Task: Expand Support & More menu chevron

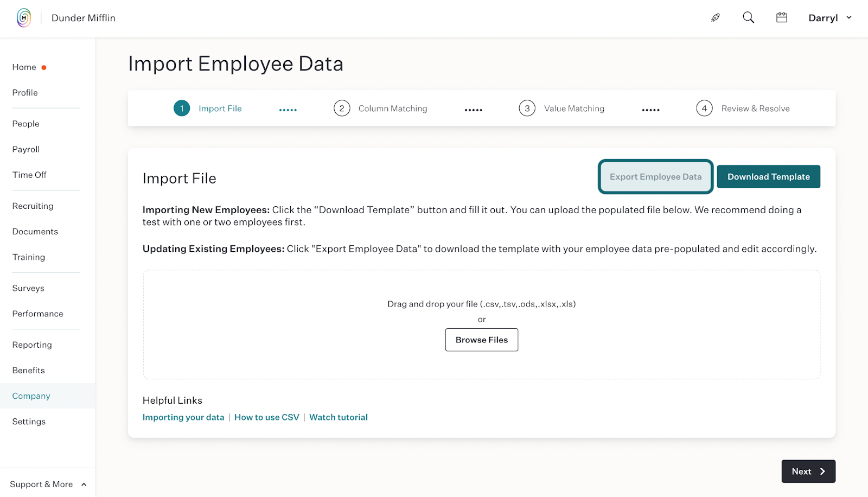Action: click(x=84, y=485)
